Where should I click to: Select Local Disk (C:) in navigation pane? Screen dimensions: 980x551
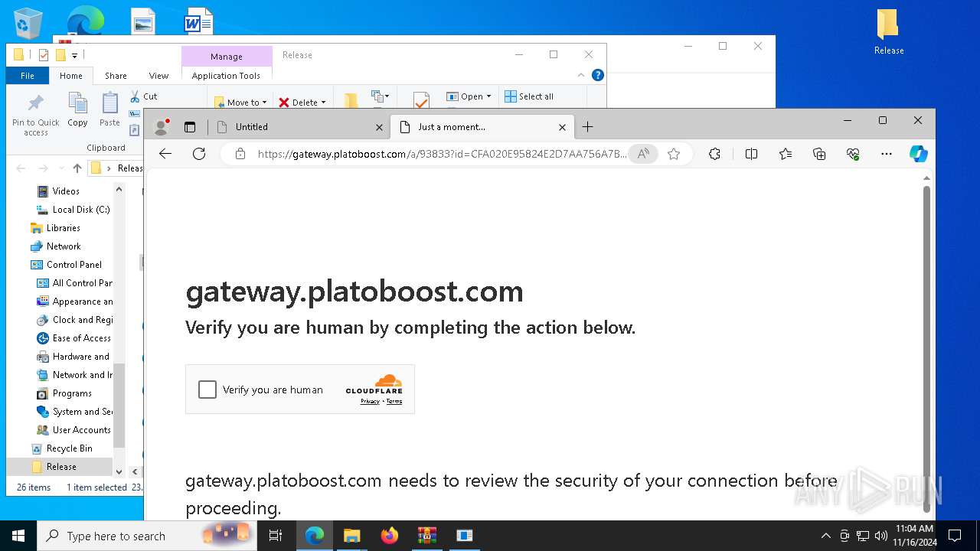point(73,210)
